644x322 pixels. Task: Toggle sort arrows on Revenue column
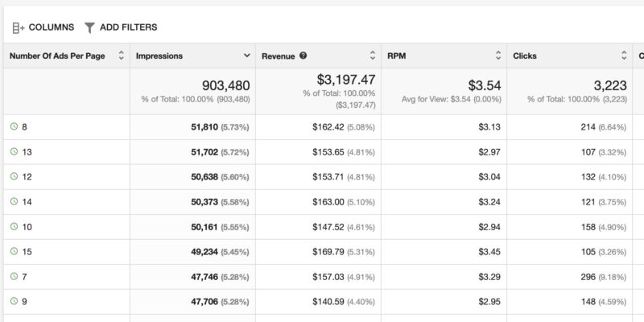click(x=373, y=56)
